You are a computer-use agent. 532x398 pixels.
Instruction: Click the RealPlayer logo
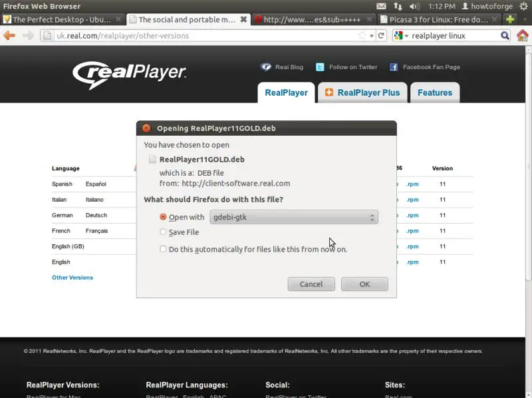pos(129,75)
